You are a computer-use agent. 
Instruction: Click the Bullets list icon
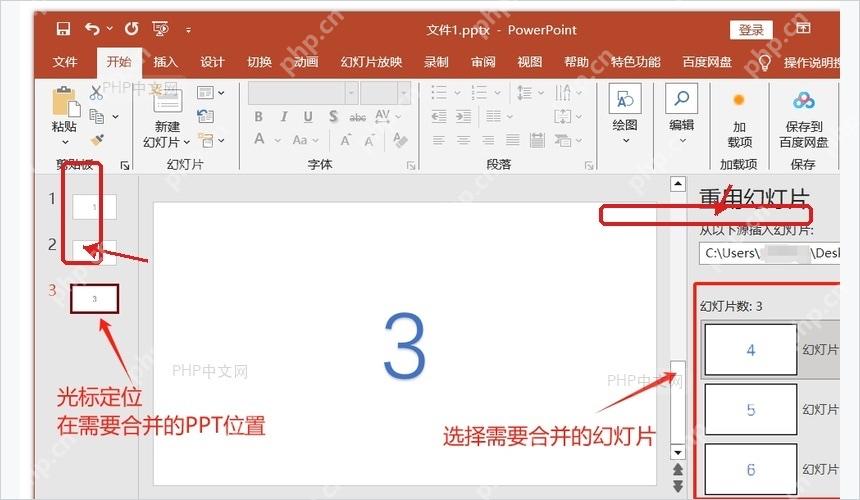pos(439,92)
